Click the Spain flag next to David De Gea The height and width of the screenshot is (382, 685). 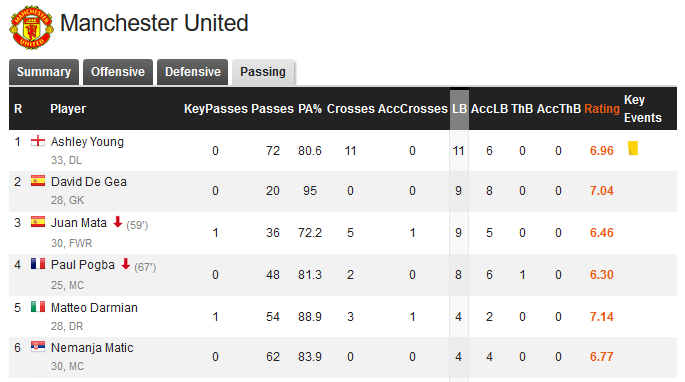38,181
